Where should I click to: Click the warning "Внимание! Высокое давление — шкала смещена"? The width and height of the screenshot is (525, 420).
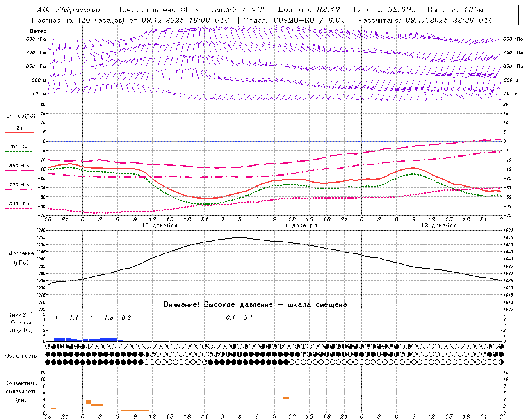tap(256, 305)
